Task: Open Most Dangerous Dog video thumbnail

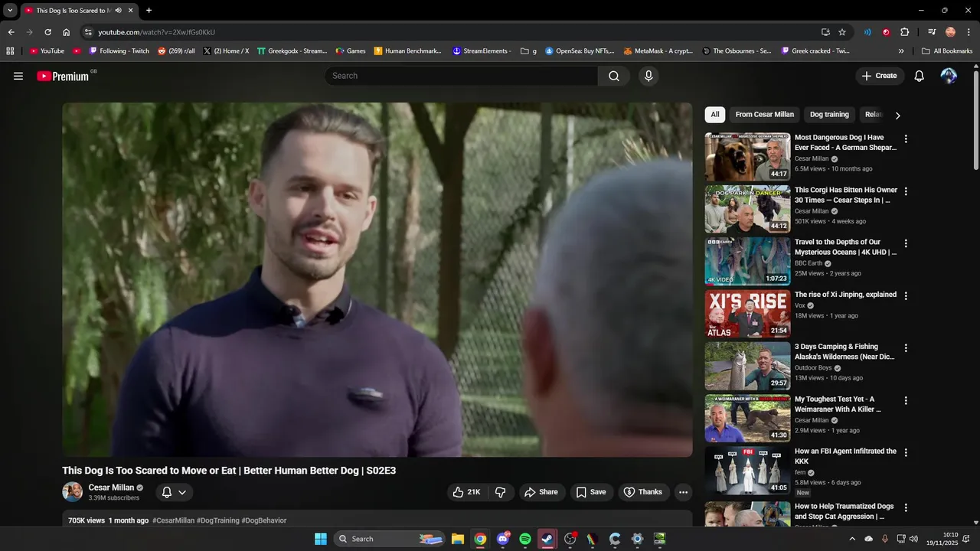Action: 747,157
